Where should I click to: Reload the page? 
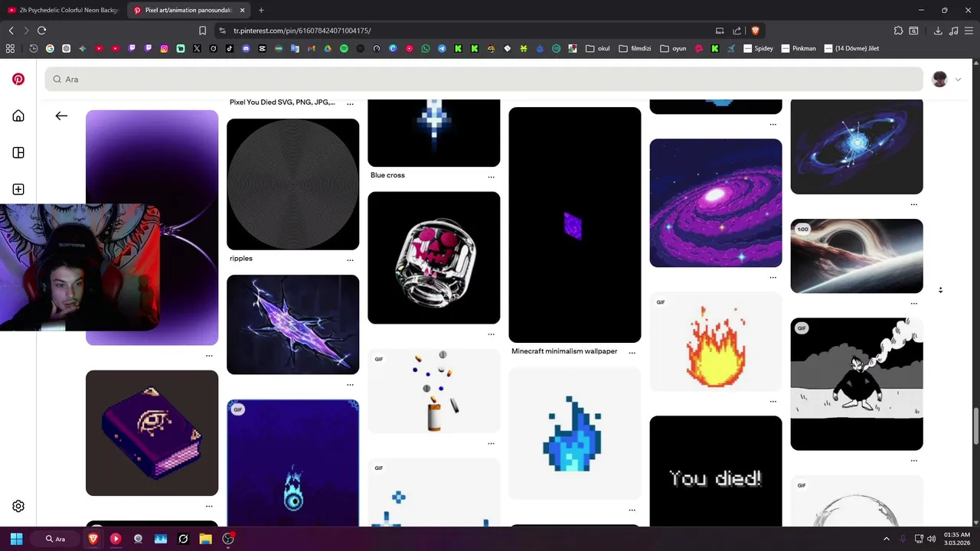tap(41, 31)
